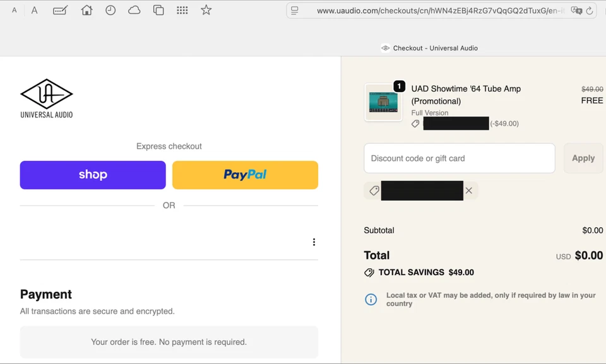
Task: Reload the page with refresh icon
Action: click(x=590, y=11)
